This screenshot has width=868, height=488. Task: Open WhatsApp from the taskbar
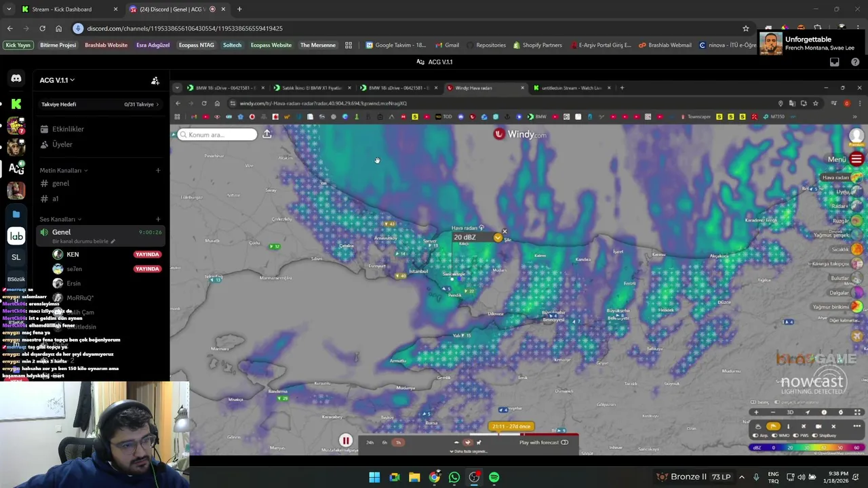[x=454, y=477]
